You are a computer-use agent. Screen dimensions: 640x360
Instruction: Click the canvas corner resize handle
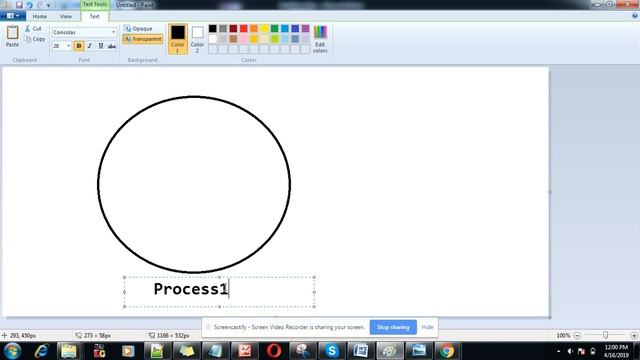pos(550,317)
